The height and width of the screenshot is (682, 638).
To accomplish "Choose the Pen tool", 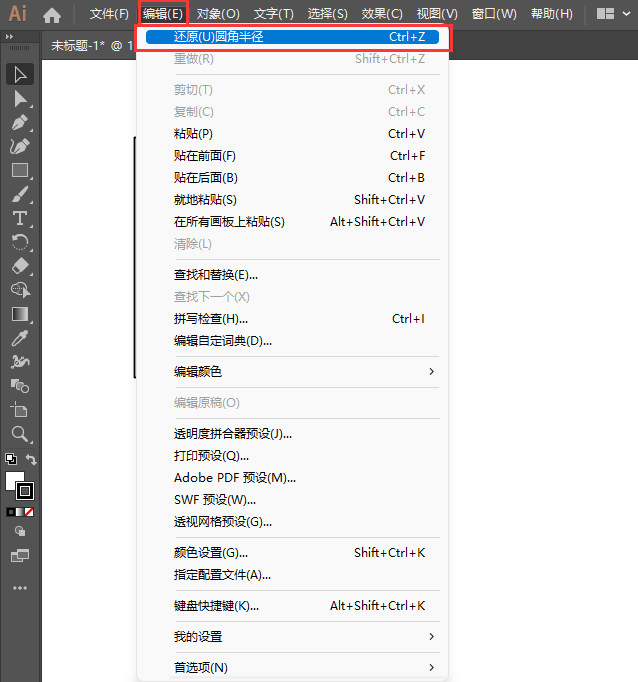I will 20,123.
